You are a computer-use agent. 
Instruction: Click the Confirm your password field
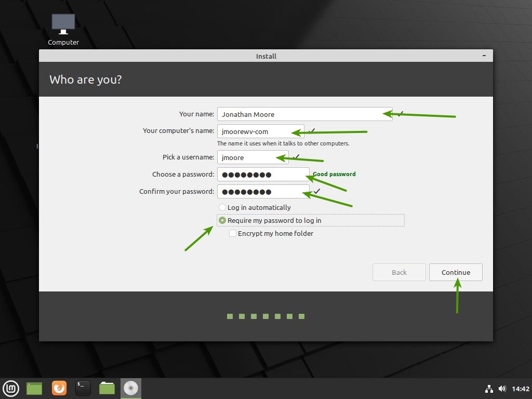(x=263, y=192)
